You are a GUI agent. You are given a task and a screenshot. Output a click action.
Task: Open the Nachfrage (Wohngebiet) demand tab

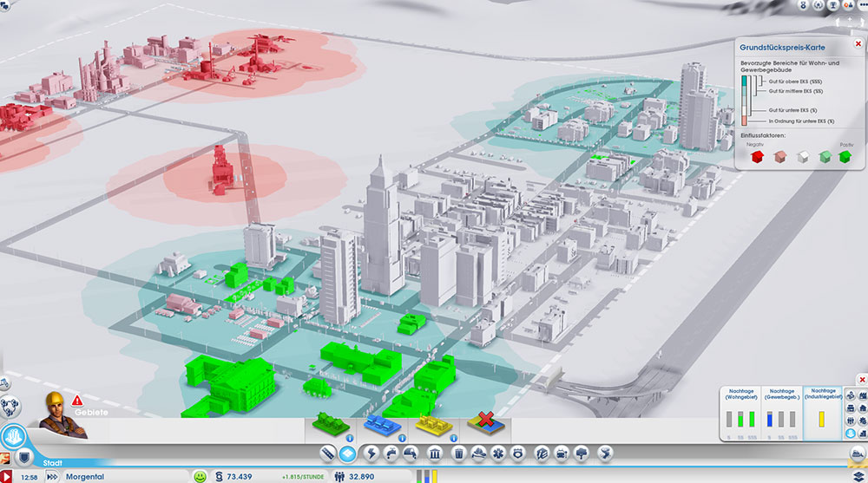[740, 414]
